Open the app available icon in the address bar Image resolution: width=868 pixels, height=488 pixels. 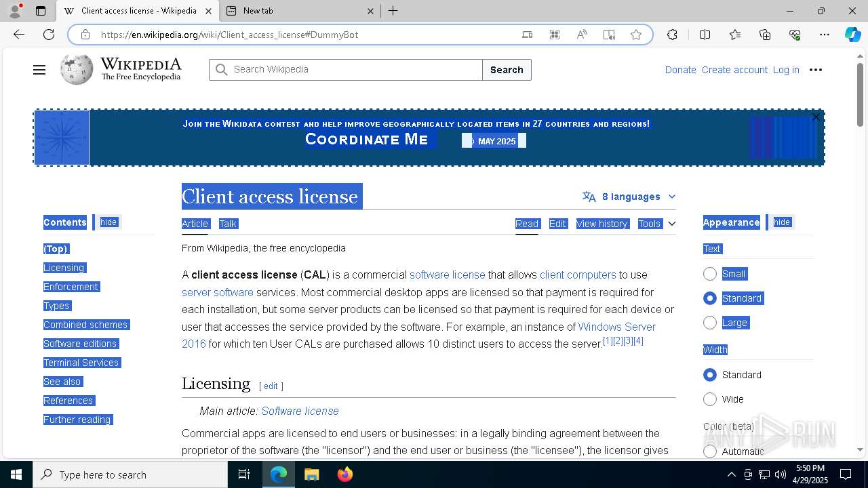pyautogui.click(x=555, y=35)
